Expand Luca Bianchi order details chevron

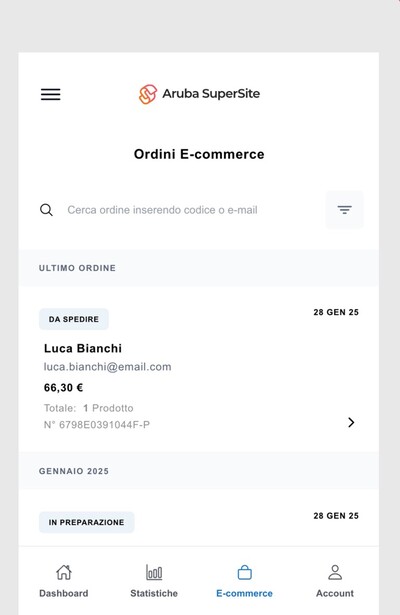351,422
